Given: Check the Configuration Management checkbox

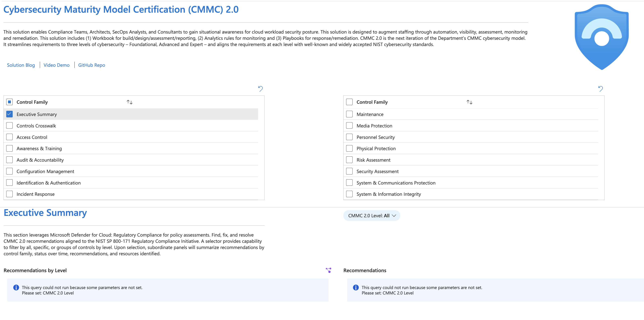Looking at the screenshot, I should click(9, 171).
